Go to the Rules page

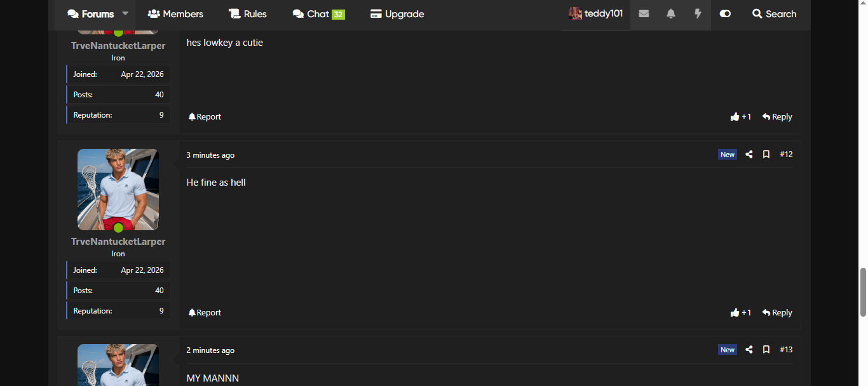(x=248, y=14)
